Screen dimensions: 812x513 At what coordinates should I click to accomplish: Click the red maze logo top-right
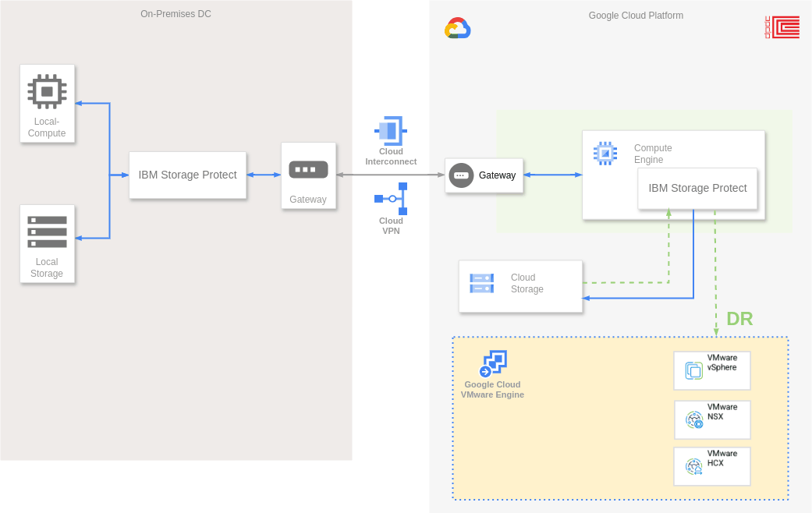tap(782, 27)
